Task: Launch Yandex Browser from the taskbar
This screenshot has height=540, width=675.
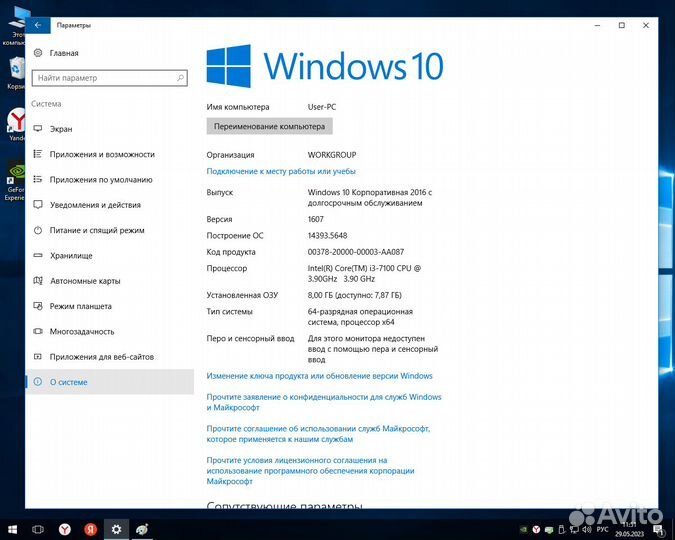Action: pyautogui.click(x=64, y=528)
